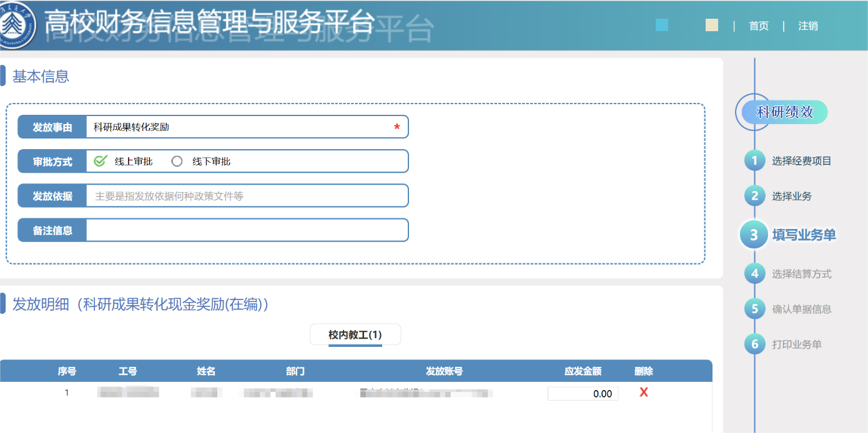Click the blue color square in header
This screenshot has height=433, width=868.
tap(661, 25)
